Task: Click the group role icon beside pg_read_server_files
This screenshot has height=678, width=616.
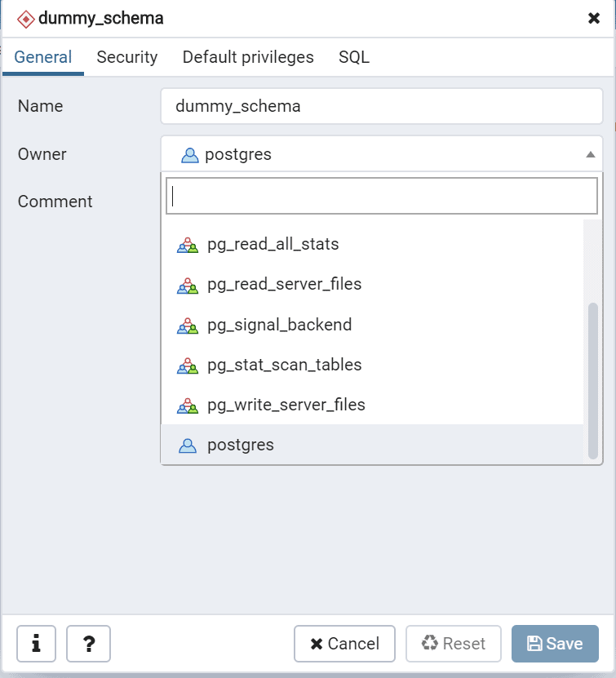Action: [x=188, y=285]
